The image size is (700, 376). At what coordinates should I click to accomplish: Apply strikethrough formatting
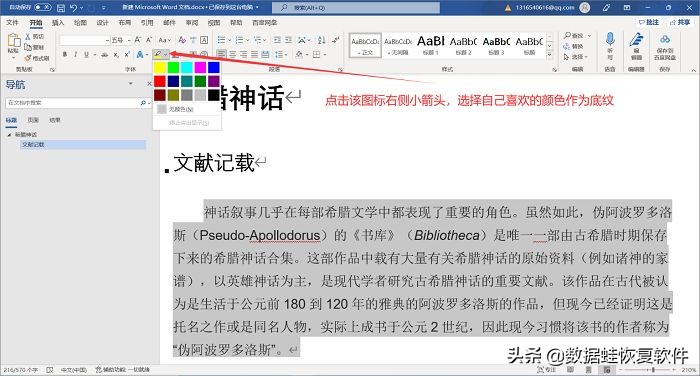click(104, 54)
